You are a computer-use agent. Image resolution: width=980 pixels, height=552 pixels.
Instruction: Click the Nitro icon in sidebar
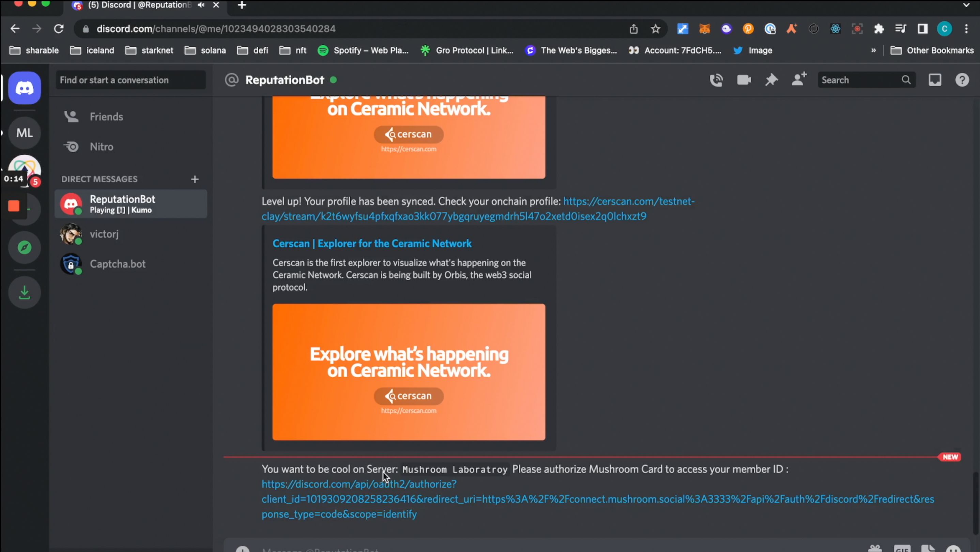pos(72,147)
